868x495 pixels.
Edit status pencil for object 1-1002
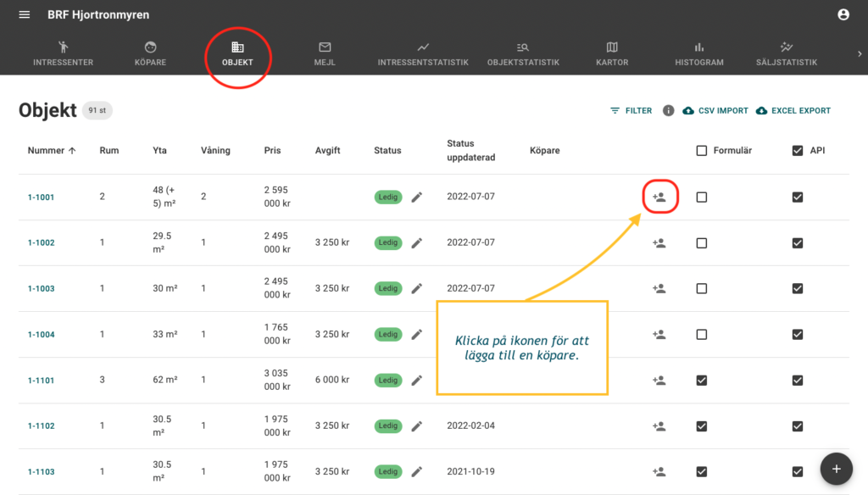(x=416, y=243)
